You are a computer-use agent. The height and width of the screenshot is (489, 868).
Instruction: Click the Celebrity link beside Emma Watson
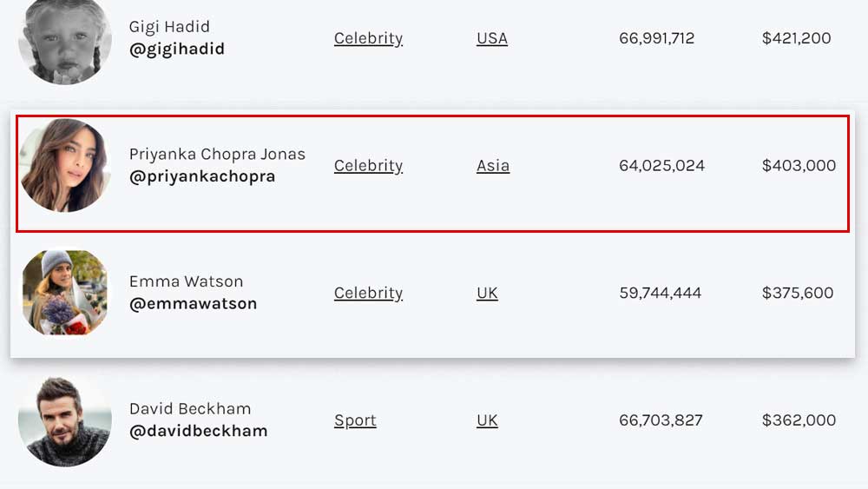(x=368, y=293)
